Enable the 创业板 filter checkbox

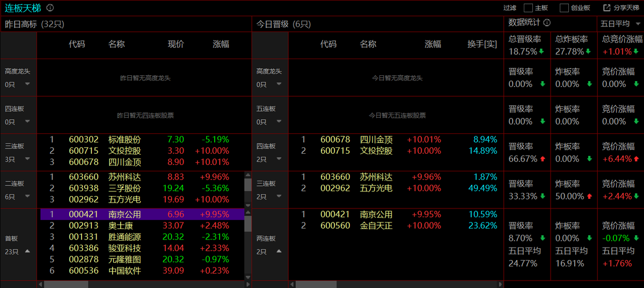pos(563,8)
